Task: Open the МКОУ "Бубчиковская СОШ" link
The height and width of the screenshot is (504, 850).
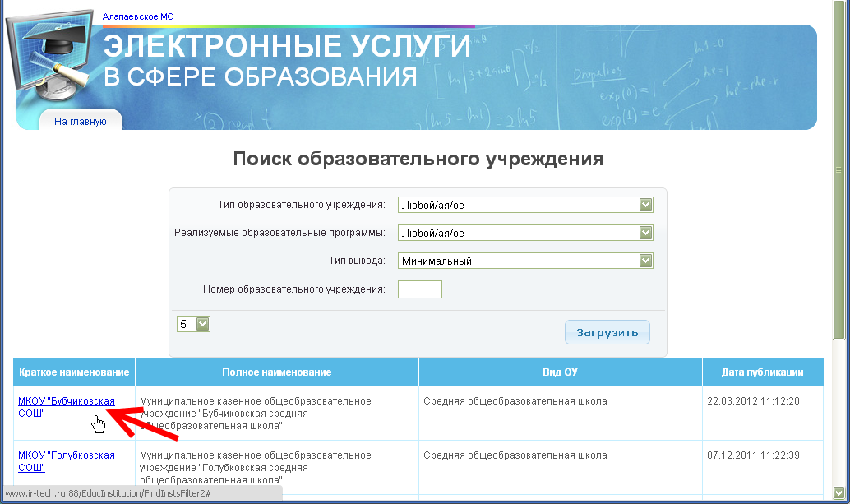Action: pos(66,407)
